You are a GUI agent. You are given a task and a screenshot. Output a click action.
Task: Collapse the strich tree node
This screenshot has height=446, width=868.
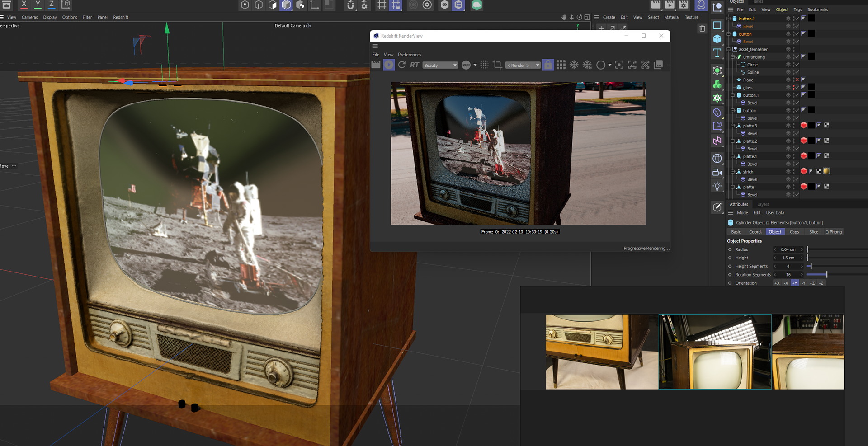(733, 172)
